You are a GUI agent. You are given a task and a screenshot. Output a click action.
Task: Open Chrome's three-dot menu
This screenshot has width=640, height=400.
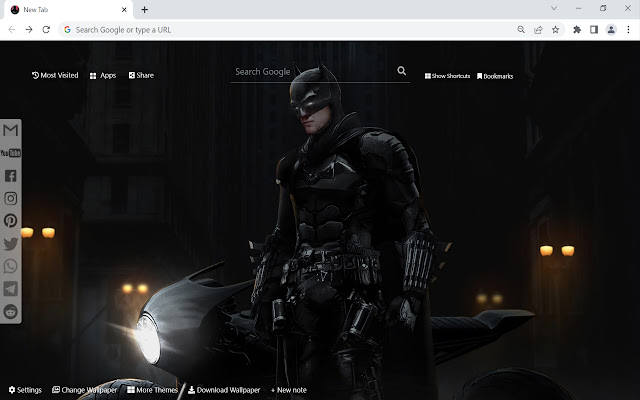(x=629, y=29)
